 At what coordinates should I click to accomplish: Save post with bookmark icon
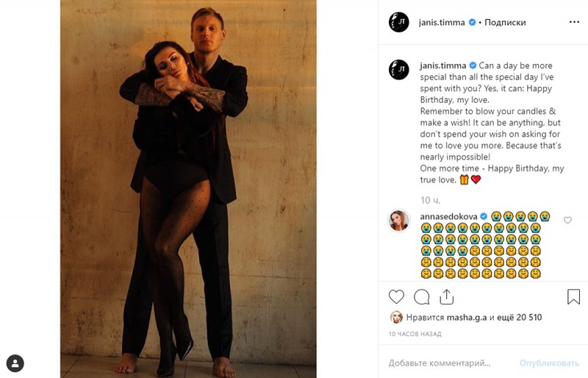(573, 296)
